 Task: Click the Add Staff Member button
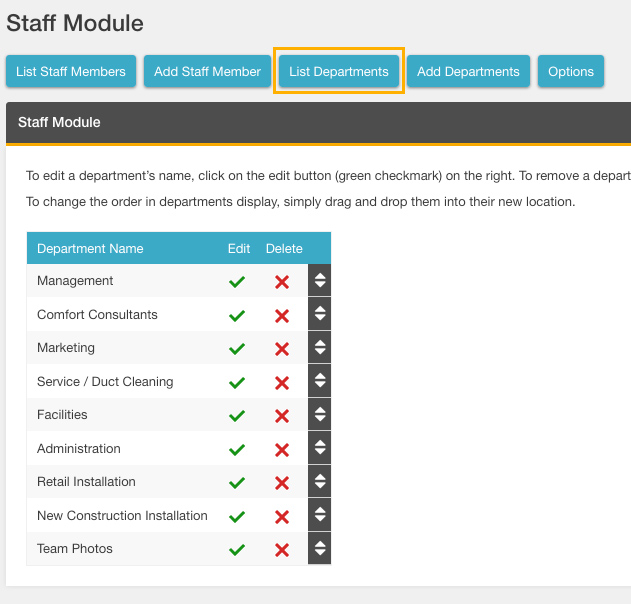pyautogui.click(x=207, y=72)
